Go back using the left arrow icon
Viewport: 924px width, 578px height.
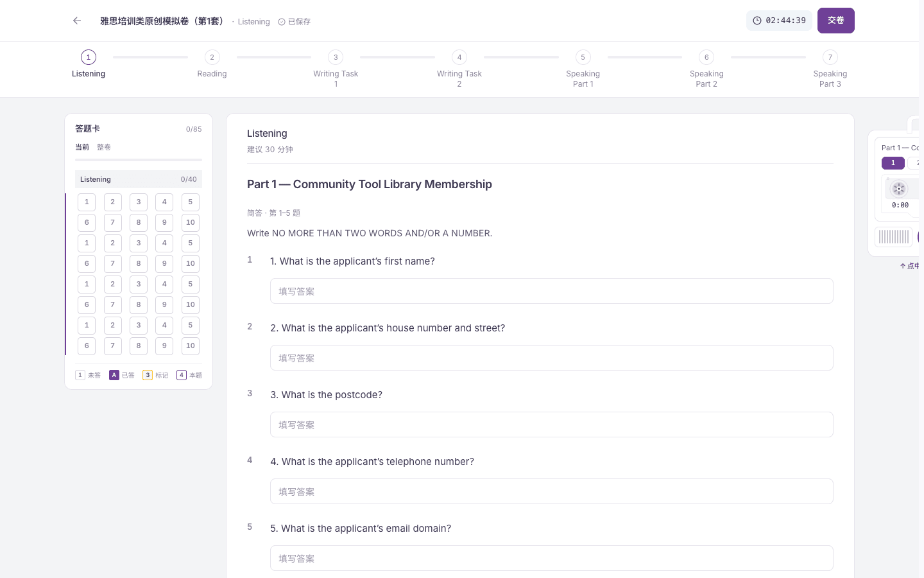click(x=77, y=21)
